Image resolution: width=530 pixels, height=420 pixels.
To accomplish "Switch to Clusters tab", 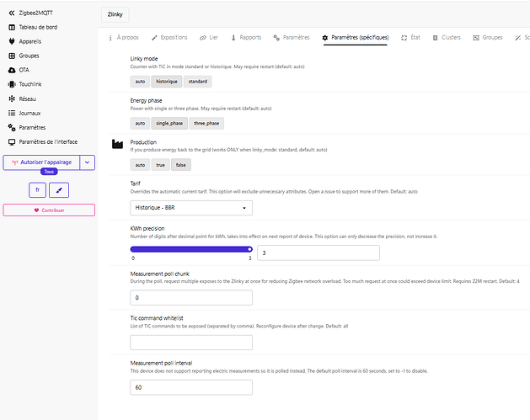I will coord(447,38).
